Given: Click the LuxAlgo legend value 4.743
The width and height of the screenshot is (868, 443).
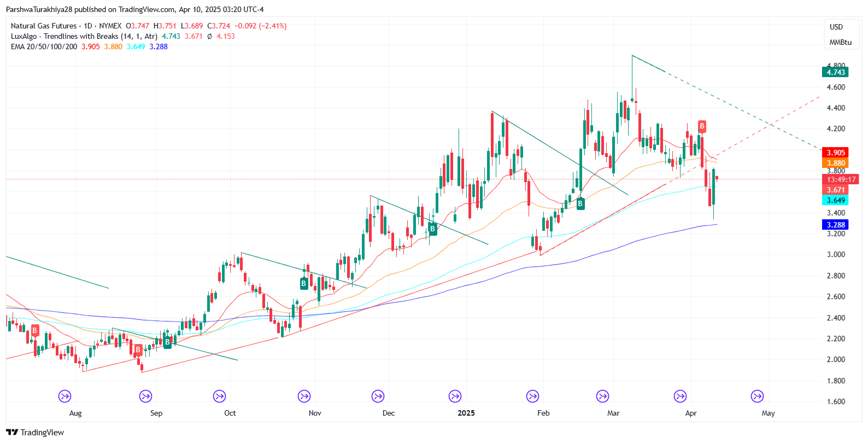Looking at the screenshot, I should [x=171, y=36].
